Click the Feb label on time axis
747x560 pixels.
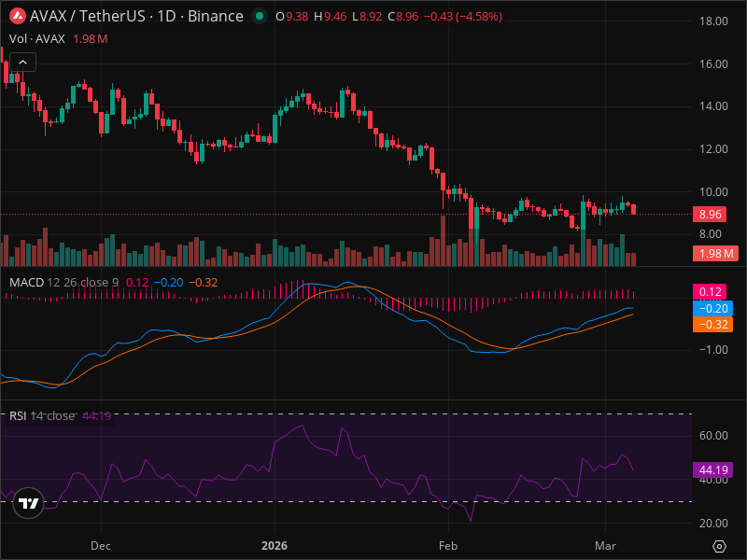(448, 546)
